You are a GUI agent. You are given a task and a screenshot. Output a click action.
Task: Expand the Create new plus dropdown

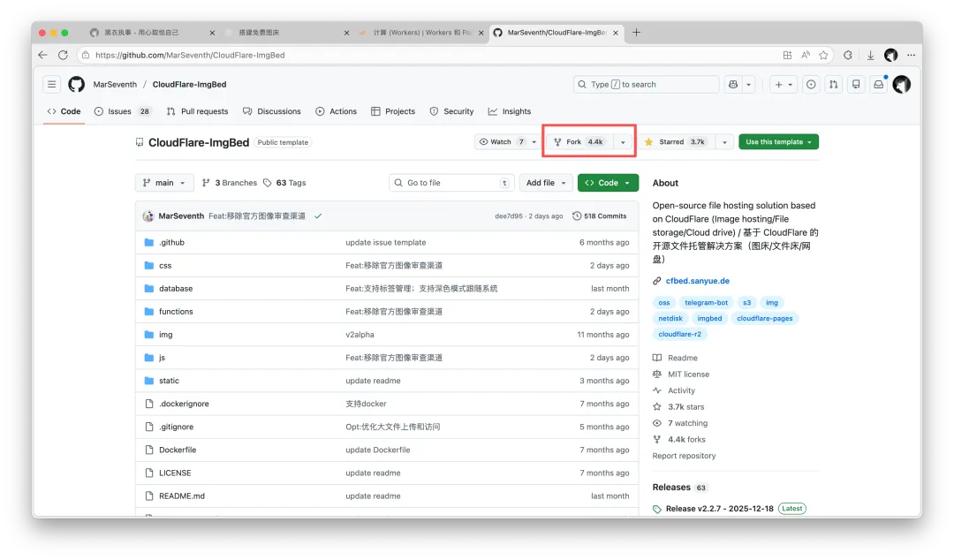point(783,85)
